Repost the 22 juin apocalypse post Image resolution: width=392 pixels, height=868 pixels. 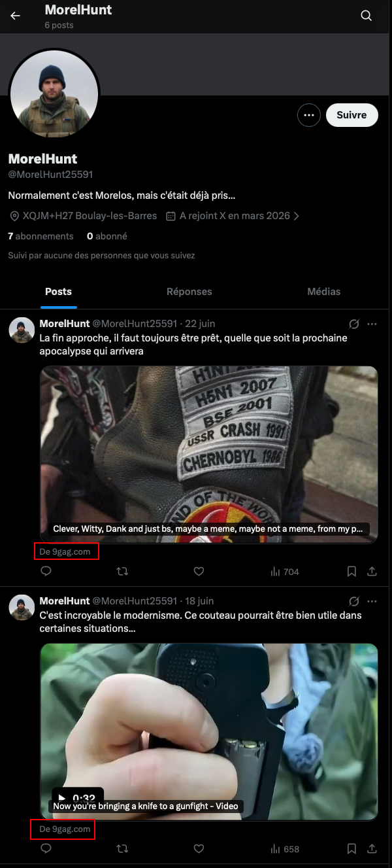click(122, 571)
